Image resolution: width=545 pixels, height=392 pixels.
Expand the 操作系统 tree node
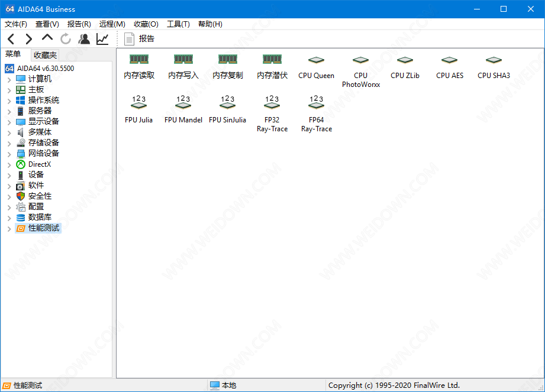(9, 101)
